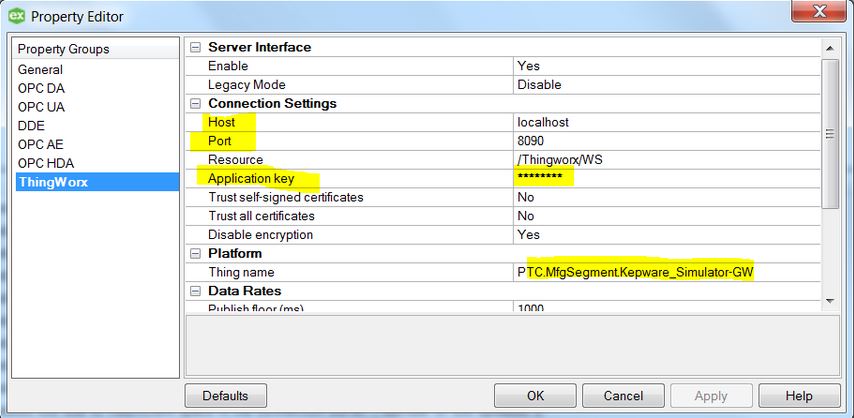This screenshot has width=854, height=418.
Task: Click the vertical scrollbar thumb
Action: click(x=829, y=134)
